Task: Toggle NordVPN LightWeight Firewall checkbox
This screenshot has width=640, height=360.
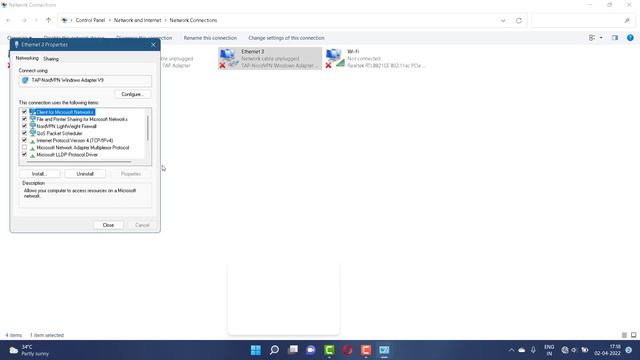Action: [x=24, y=126]
